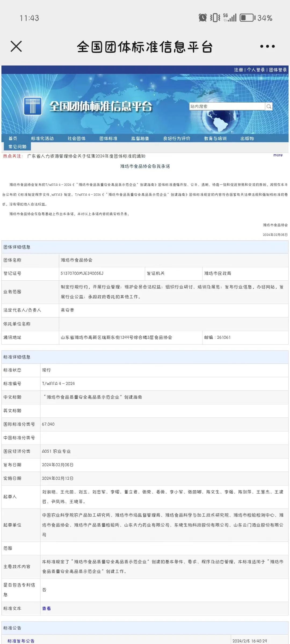Screen dimensions: 290x644
Task: Open the 广东省人力资源管理协会 notice headline
Action: [86, 156]
